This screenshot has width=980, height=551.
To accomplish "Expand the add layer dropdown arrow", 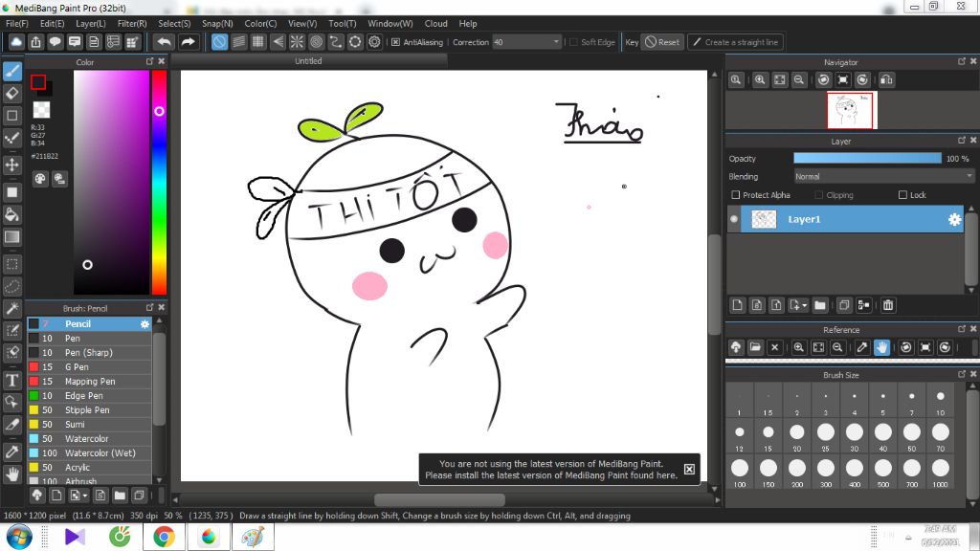I will click(x=804, y=305).
